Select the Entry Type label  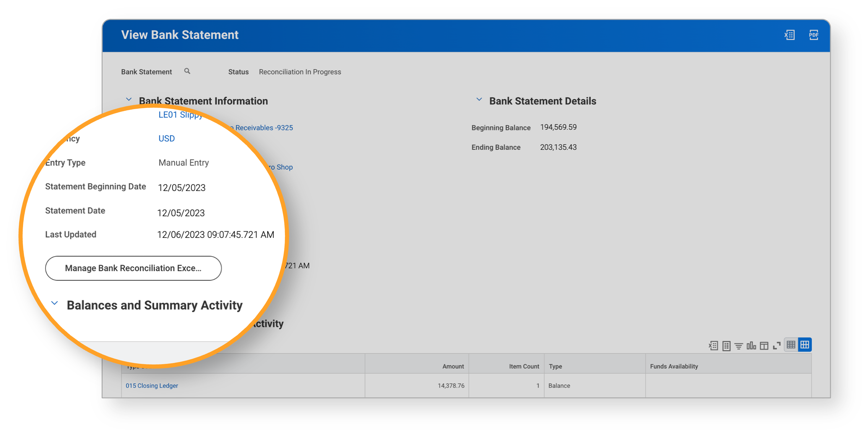point(65,163)
